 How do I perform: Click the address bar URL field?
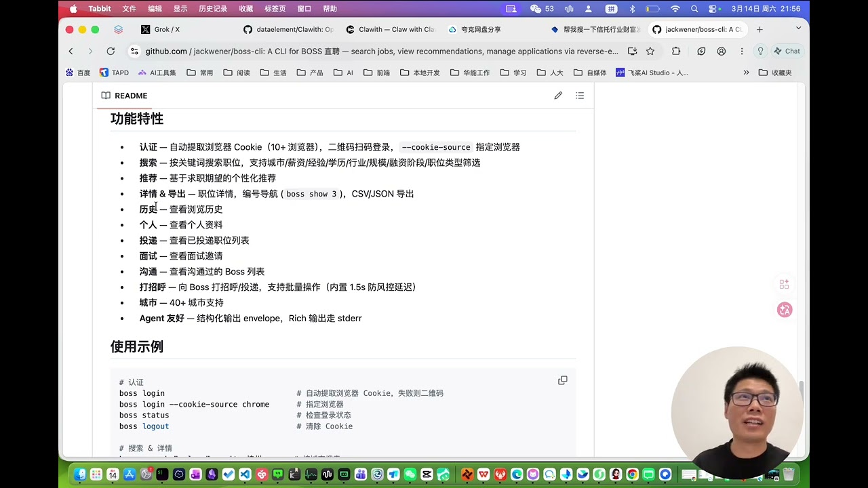[x=382, y=51]
